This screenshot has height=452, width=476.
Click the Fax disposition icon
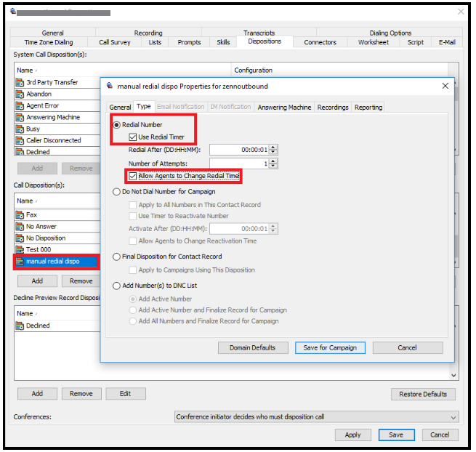tap(20, 215)
